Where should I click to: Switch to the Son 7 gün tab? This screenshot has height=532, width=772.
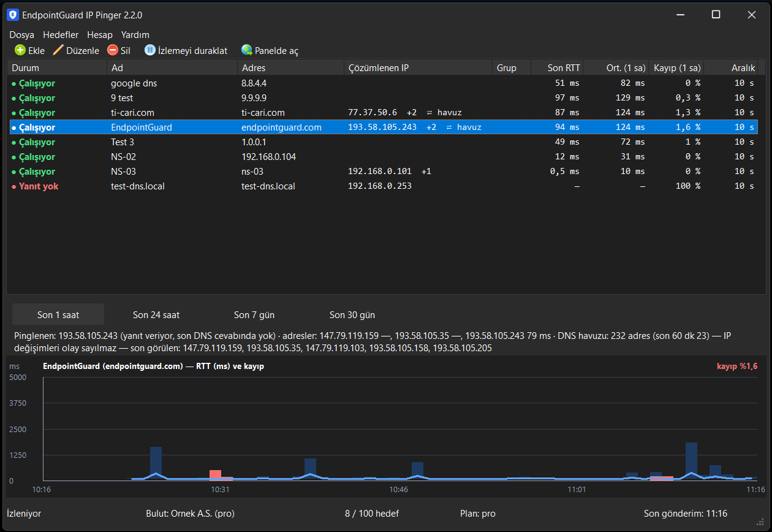click(x=254, y=314)
